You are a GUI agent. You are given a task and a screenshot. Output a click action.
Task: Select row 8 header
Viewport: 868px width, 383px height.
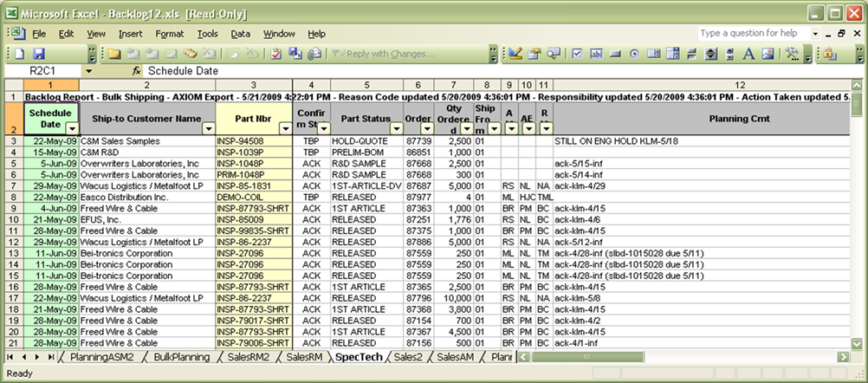14,197
